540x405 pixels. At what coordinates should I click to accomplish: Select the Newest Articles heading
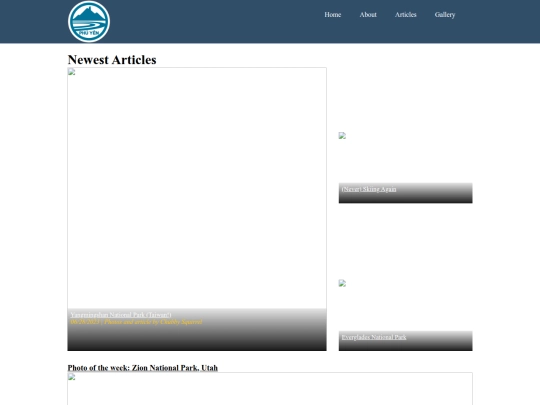(112, 60)
